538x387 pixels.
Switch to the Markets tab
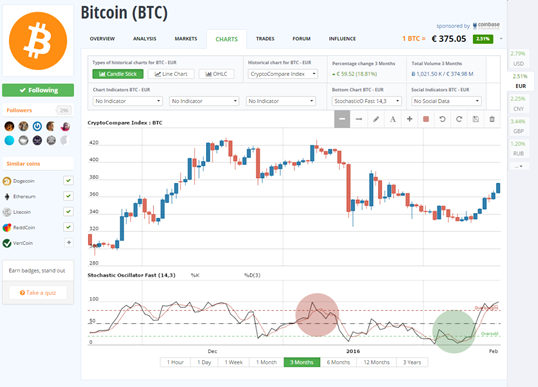coord(186,39)
